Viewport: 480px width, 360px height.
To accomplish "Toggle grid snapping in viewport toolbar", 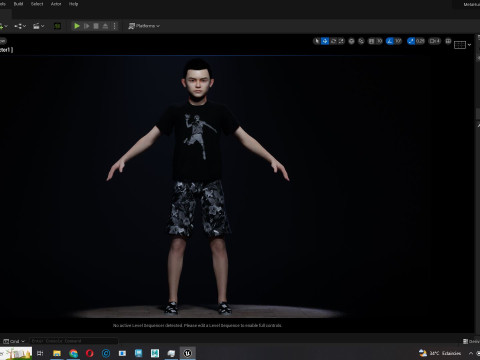I will pos(371,41).
